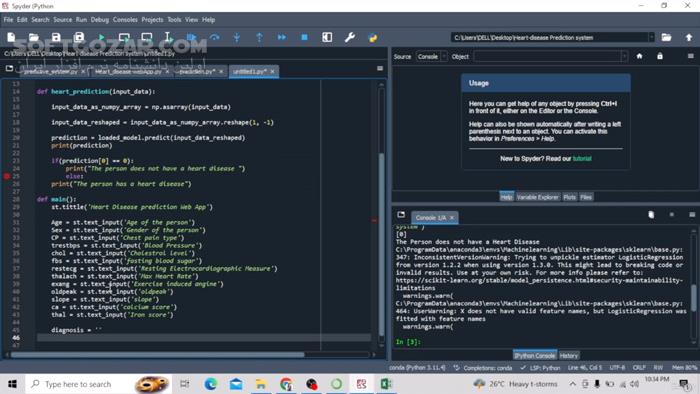Screen dimensions: 700x394
Task: Open Microsoft Edge from the taskbar
Action: (211, 384)
